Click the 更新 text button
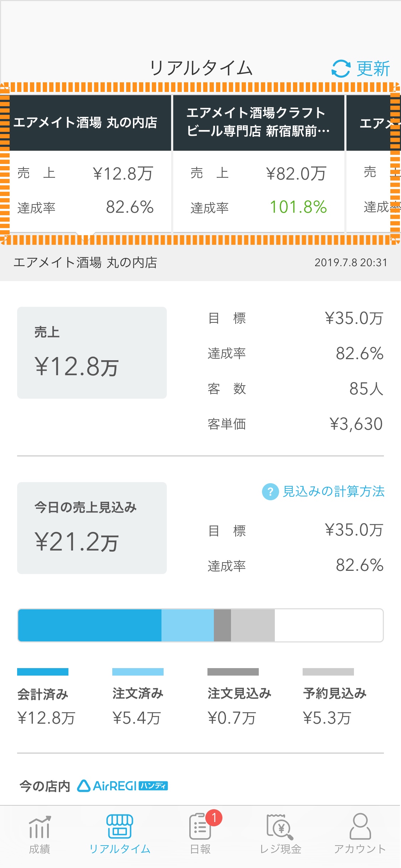The width and height of the screenshot is (401, 868). (373, 68)
